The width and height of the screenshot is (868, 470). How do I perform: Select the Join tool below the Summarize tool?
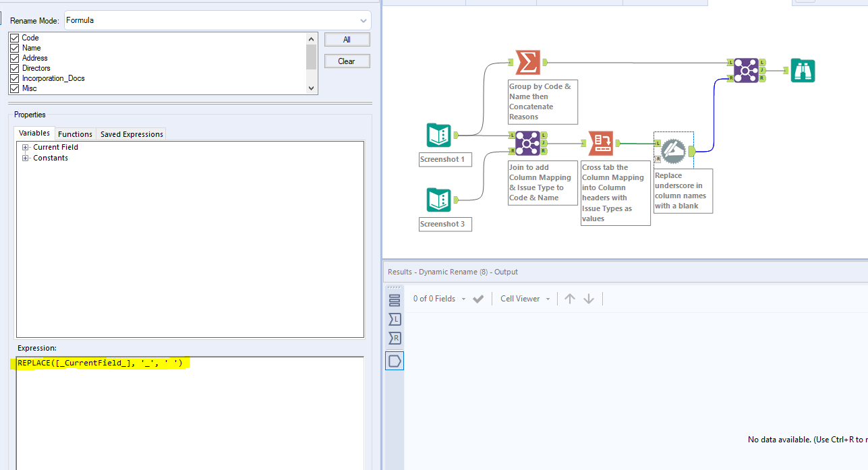529,142
